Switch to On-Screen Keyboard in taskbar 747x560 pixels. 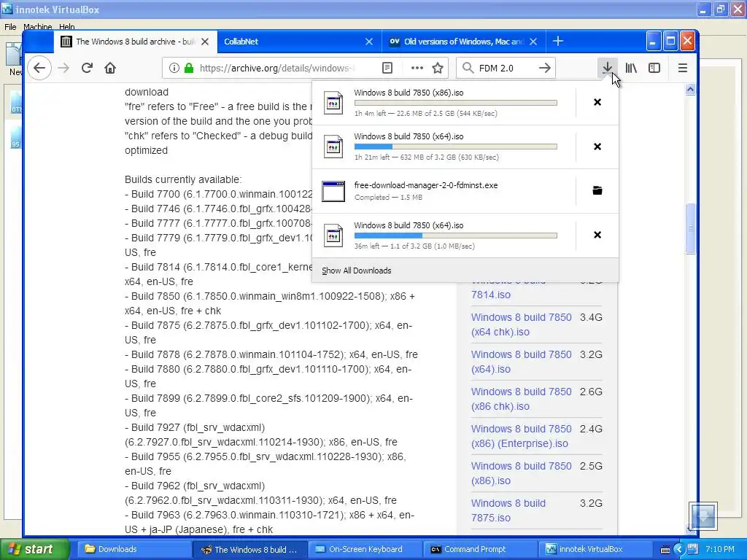[365, 549]
